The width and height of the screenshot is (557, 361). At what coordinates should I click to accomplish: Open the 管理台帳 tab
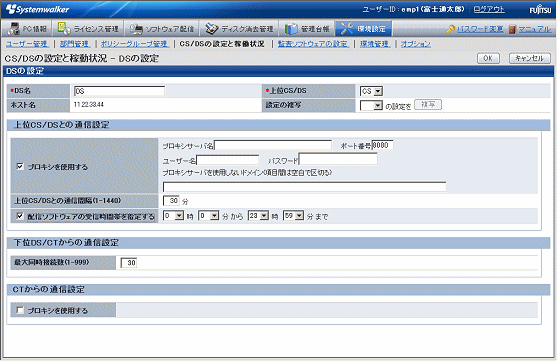(307, 28)
